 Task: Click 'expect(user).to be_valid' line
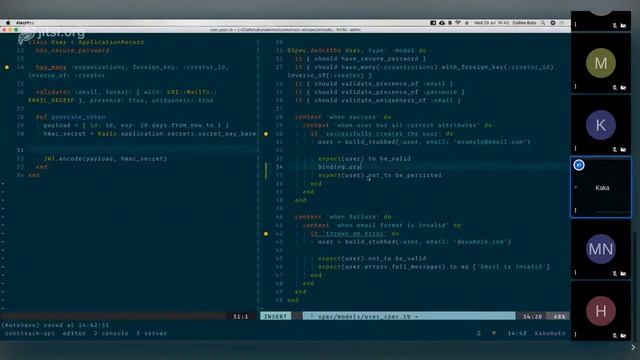click(364, 158)
